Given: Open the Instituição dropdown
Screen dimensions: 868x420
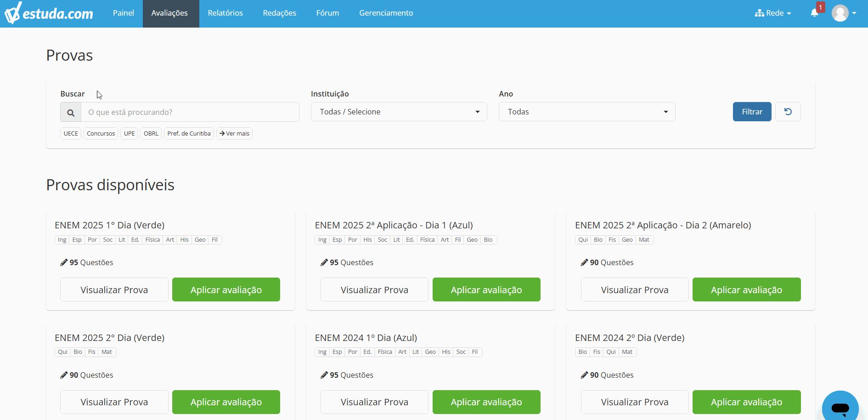Looking at the screenshot, I should coord(399,112).
